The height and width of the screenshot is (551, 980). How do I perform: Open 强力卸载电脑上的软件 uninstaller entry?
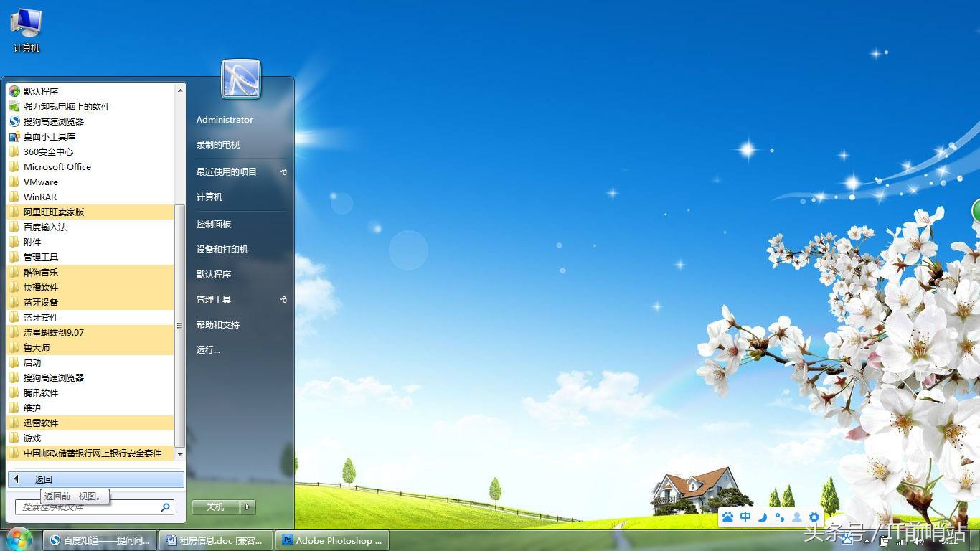point(65,106)
